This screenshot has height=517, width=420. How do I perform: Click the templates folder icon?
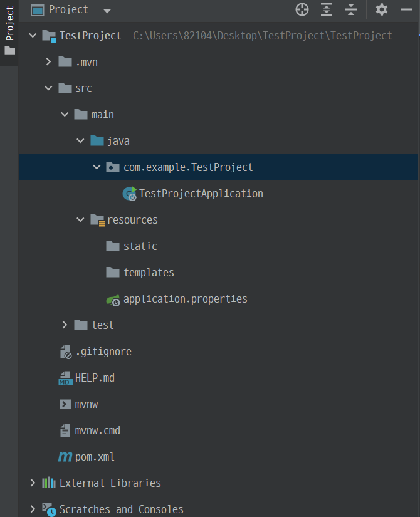click(x=113, y=273)
